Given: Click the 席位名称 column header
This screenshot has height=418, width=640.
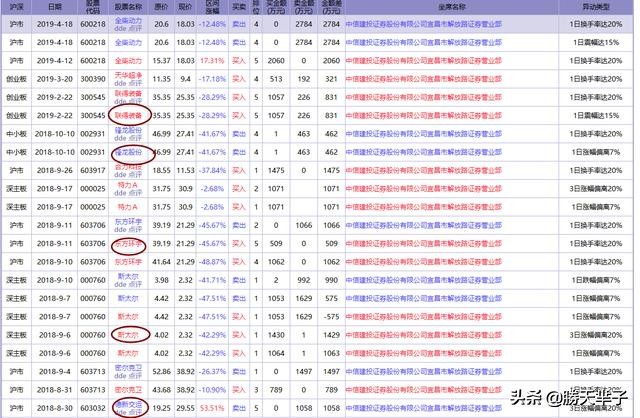Looking at the screenshot, I should 452,7.
